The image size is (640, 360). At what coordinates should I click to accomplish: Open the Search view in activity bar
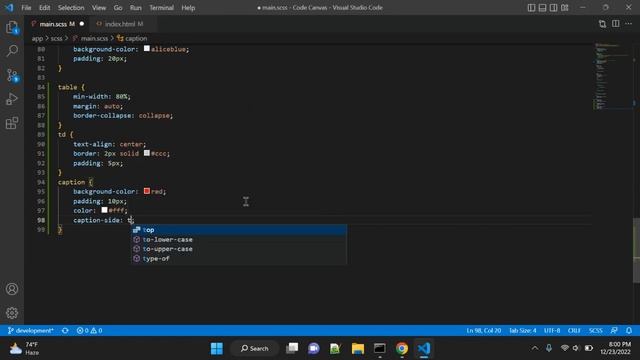pyautogui.click(x=12, y=51)
